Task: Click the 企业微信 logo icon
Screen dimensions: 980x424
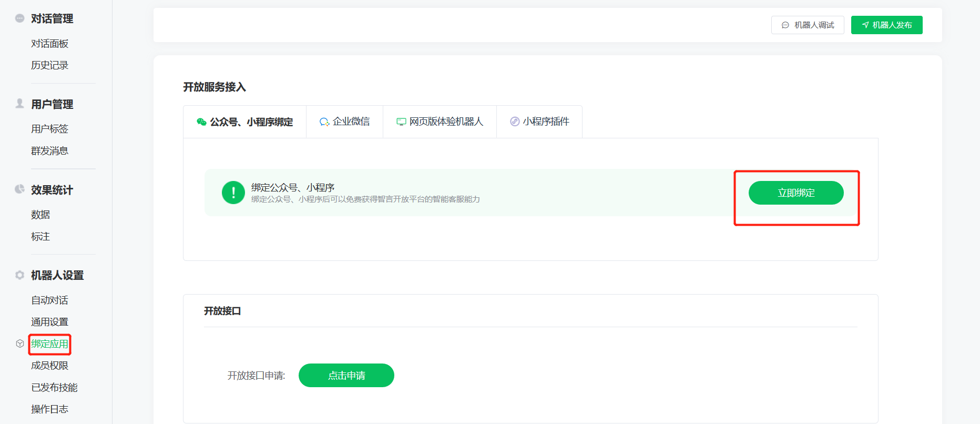Action: coord(324,122)
